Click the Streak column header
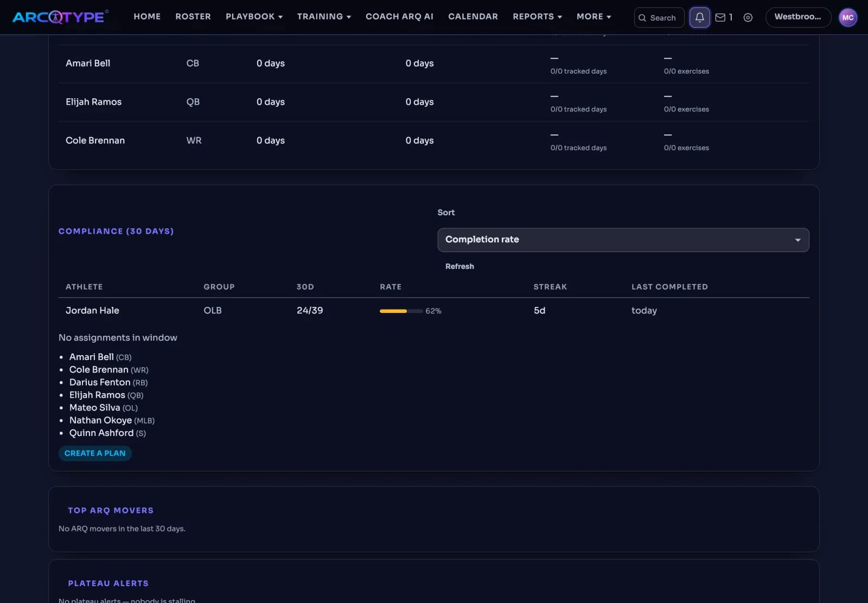This screenshot has width=868, height=603. (550, 287)
